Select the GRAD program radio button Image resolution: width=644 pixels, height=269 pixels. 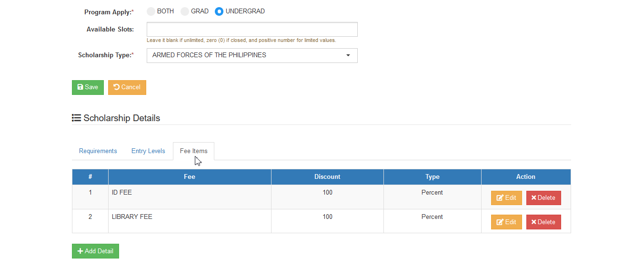point(185,11)
